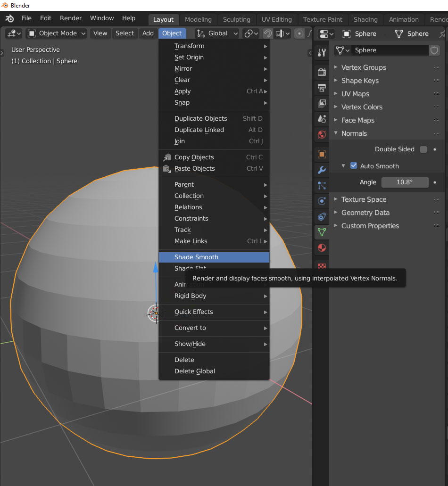
Task: Open the Material Properties sphere icon
Action: pos(321,247)
